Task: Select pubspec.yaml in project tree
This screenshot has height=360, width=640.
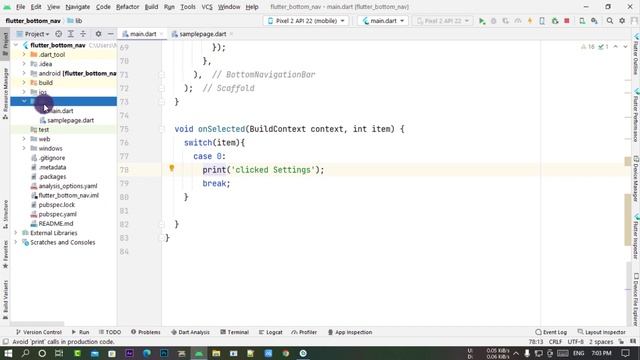Action: click(x=58, y=214)
